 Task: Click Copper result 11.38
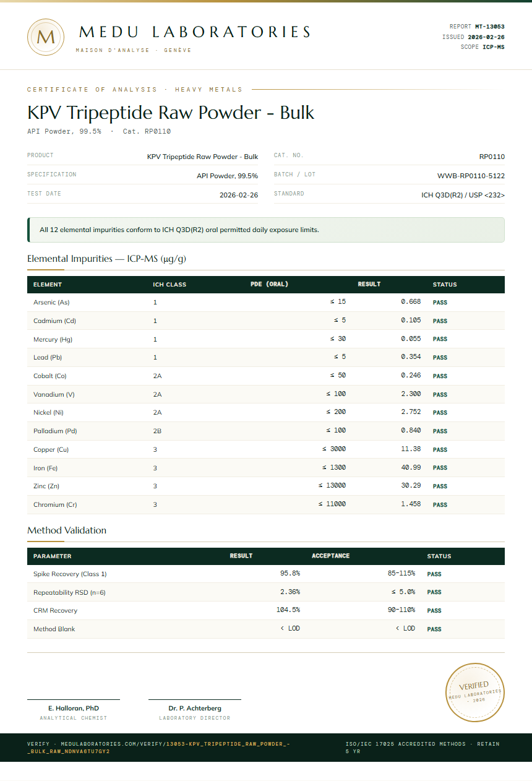(411, 449)
